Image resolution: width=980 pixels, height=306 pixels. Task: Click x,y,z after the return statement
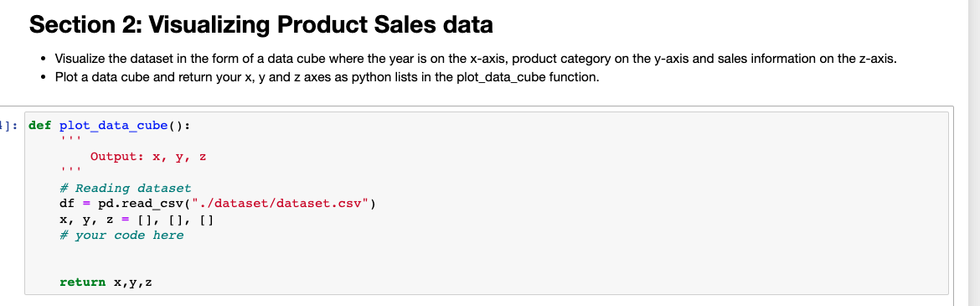tap(133, 283)
